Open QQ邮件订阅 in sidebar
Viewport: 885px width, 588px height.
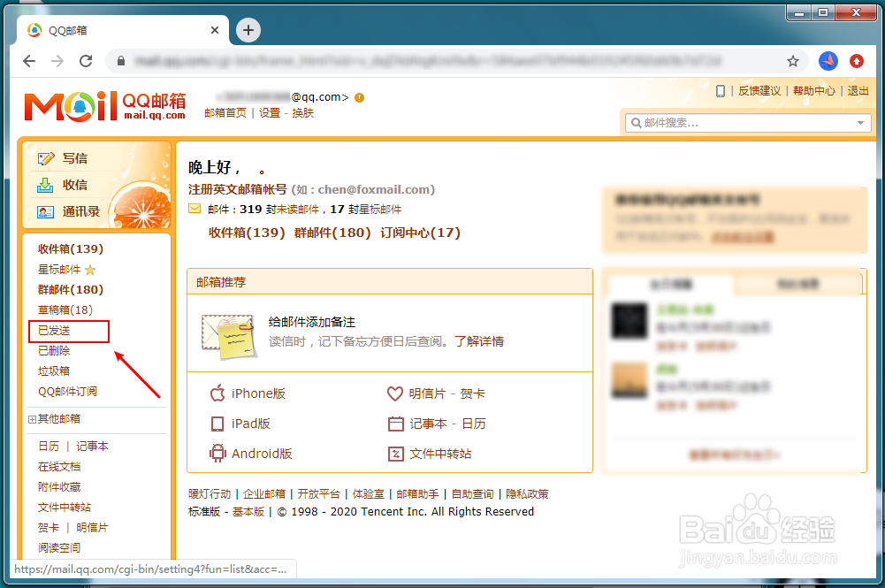[x=67, y=391]
